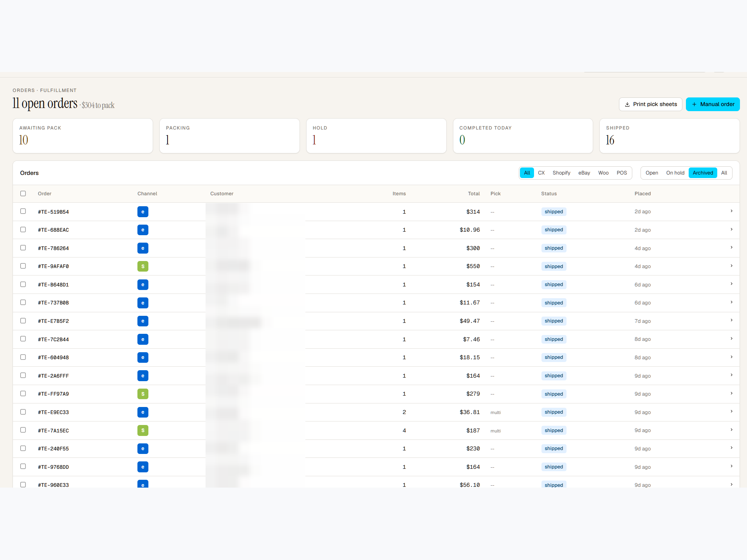747x560 pixels.
Task: Click the multi pick label for #TE-E9EC33
Action: pos(496,412)
